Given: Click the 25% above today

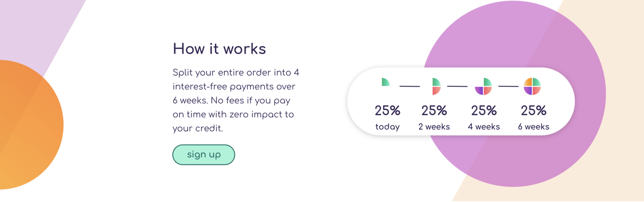Looking at the screenshot, I should click(x=387, y=111).
